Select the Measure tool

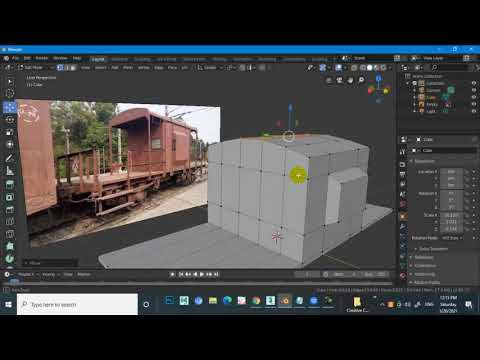[x=10, y=171]
